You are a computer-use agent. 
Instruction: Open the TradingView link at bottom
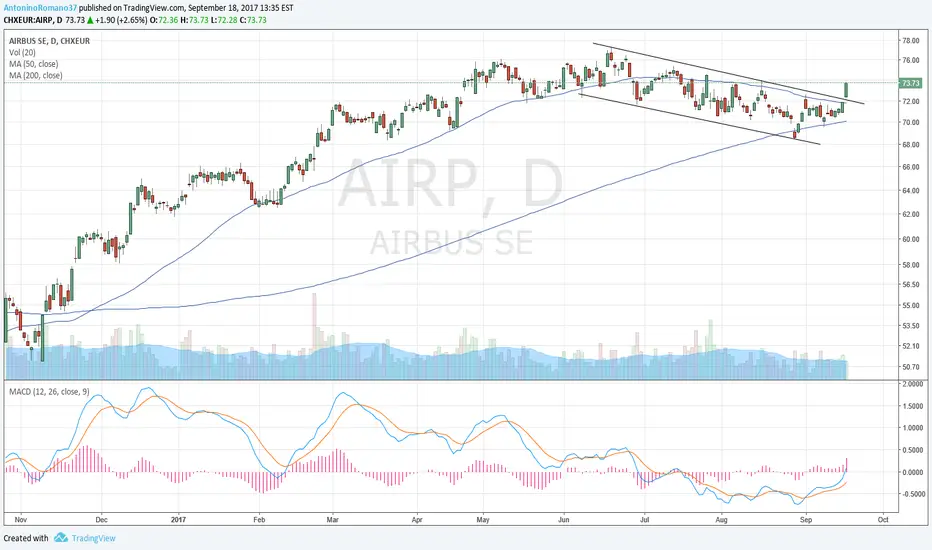(x=93, y=538)
